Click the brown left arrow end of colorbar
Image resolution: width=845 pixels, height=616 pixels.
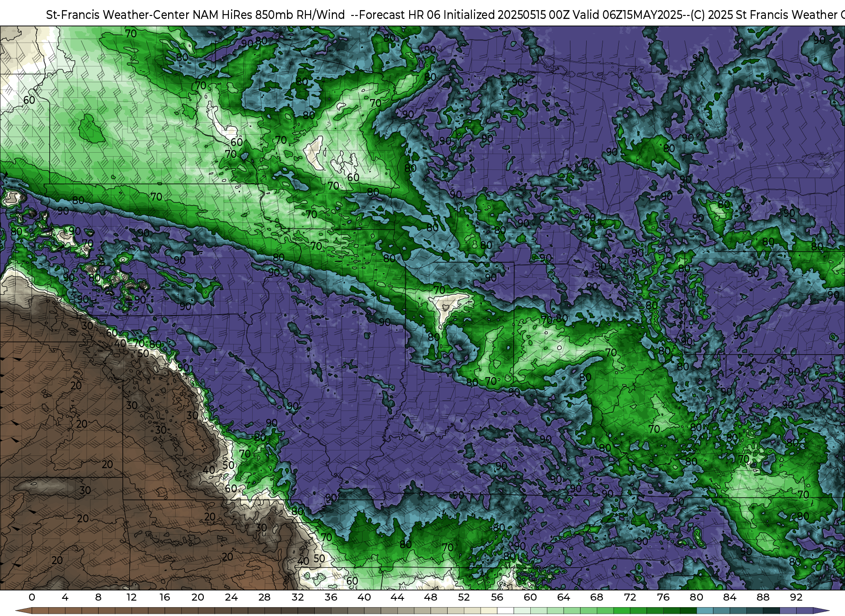[24, 611]
